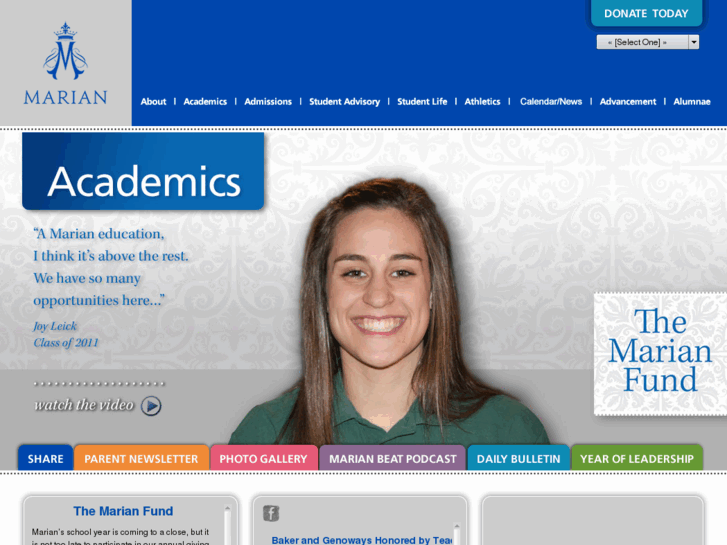
Task: Click the name "Joy Leick"
Action: click(x=55, y=326)
